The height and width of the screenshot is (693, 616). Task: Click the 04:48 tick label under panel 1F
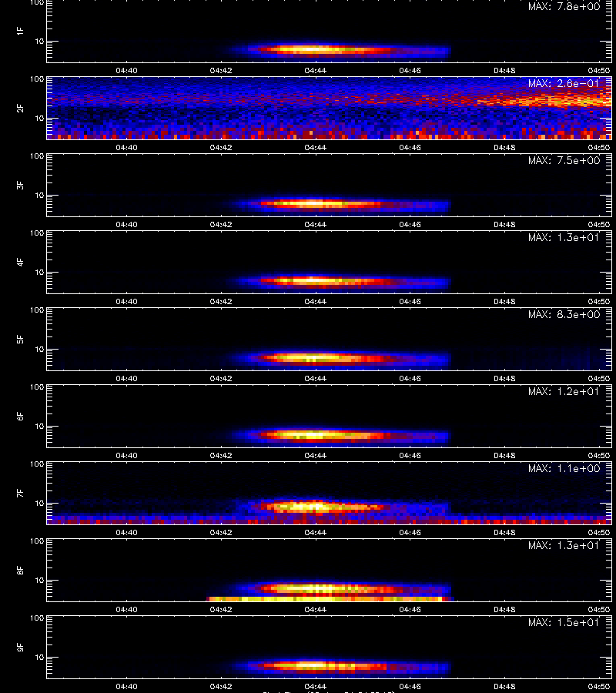(504, 70)
